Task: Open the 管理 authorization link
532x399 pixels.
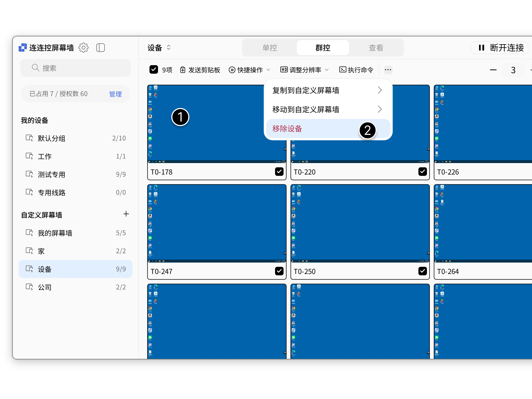Action: [115, 94]
